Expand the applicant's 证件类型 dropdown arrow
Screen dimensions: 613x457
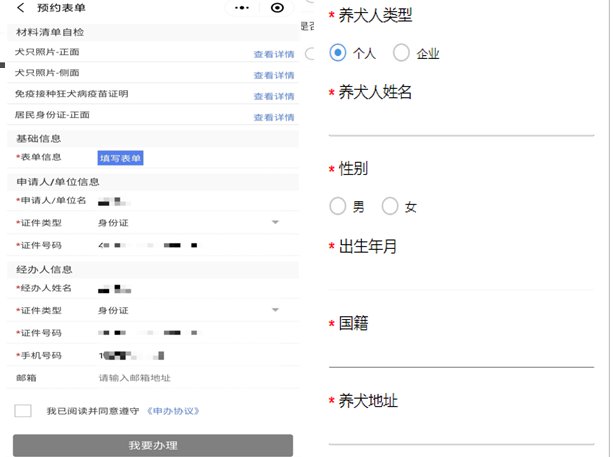[x=275, y=222]
